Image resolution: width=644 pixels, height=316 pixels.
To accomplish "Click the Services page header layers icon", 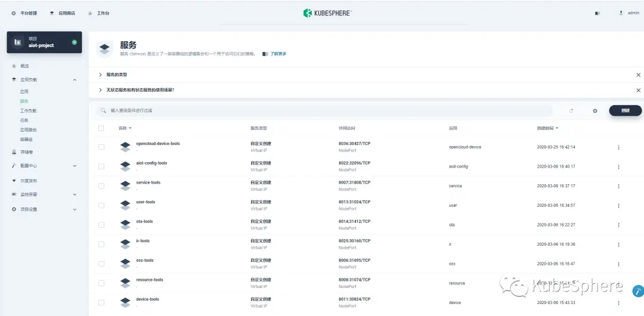I will click(104, 49).
